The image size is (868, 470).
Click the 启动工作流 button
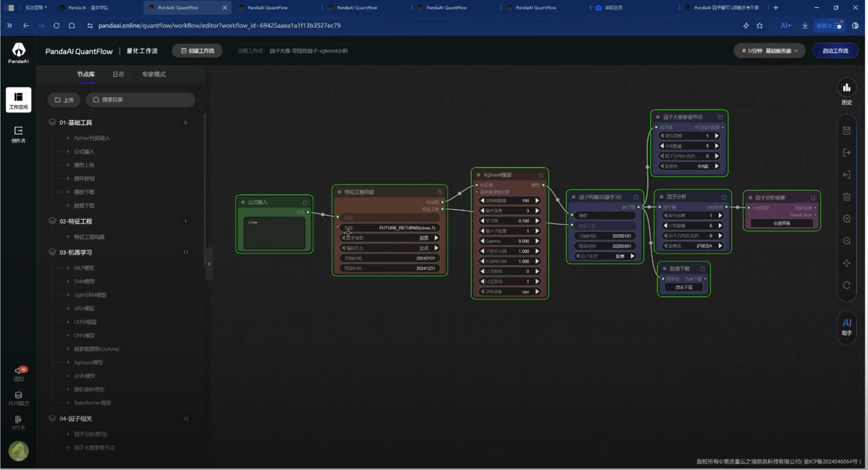(835, 51)
